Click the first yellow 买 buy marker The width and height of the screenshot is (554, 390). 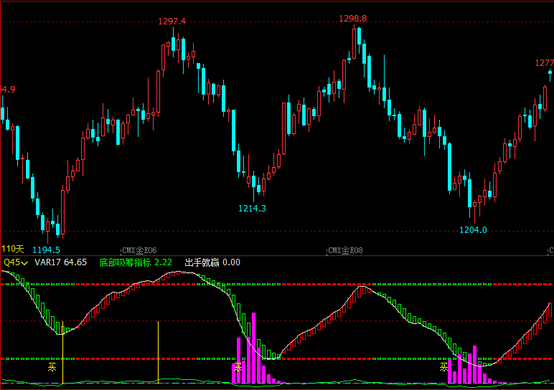[x=52, y=367]
